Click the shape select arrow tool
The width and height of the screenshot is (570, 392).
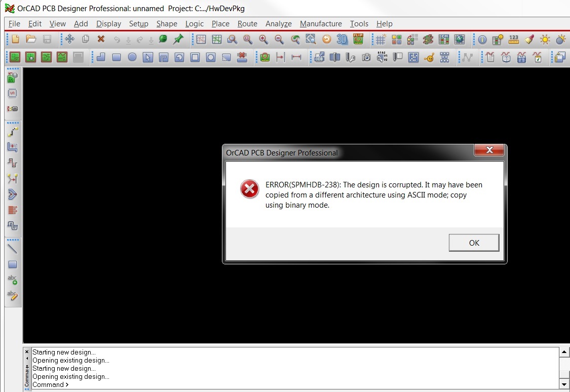click(147, 57)
